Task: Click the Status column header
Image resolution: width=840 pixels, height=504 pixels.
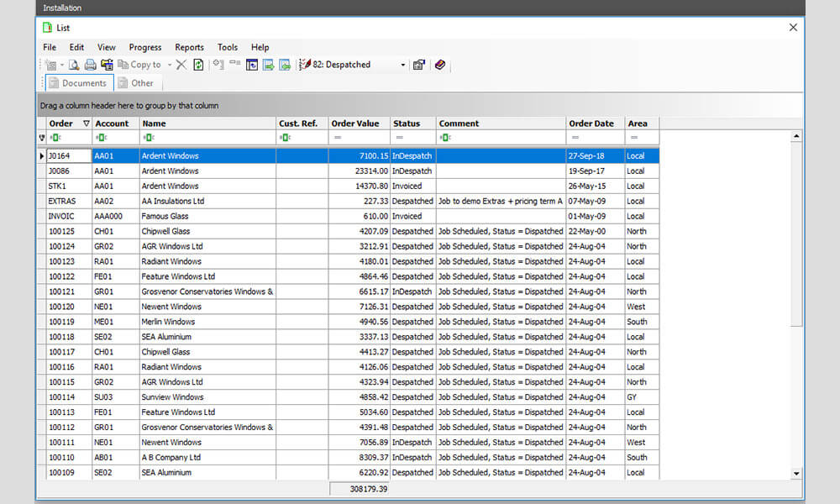Action: 407,123
